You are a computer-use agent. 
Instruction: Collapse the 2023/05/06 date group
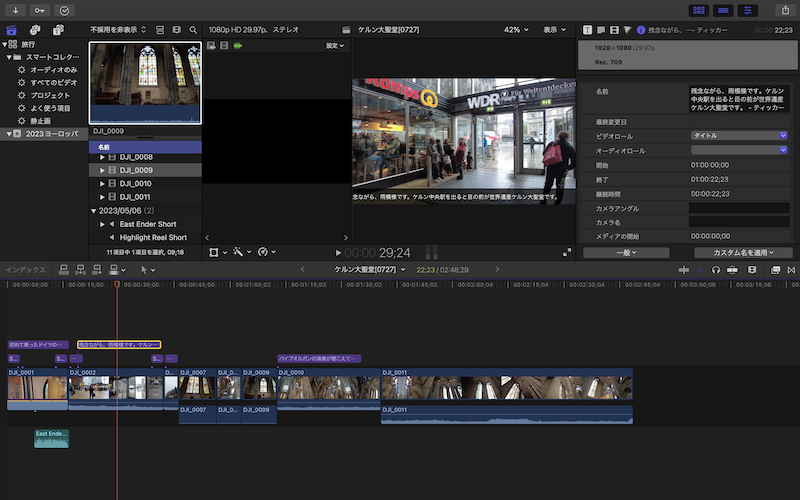click(x=93, y=211)
